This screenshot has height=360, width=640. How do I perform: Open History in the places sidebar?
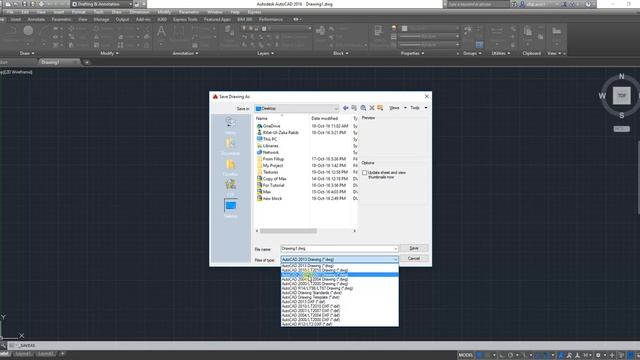230,124
